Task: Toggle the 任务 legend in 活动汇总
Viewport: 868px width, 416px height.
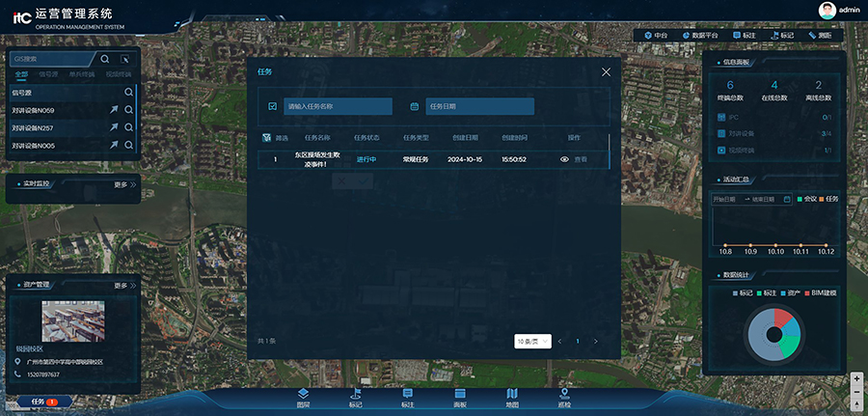Action: click(827, 199)
